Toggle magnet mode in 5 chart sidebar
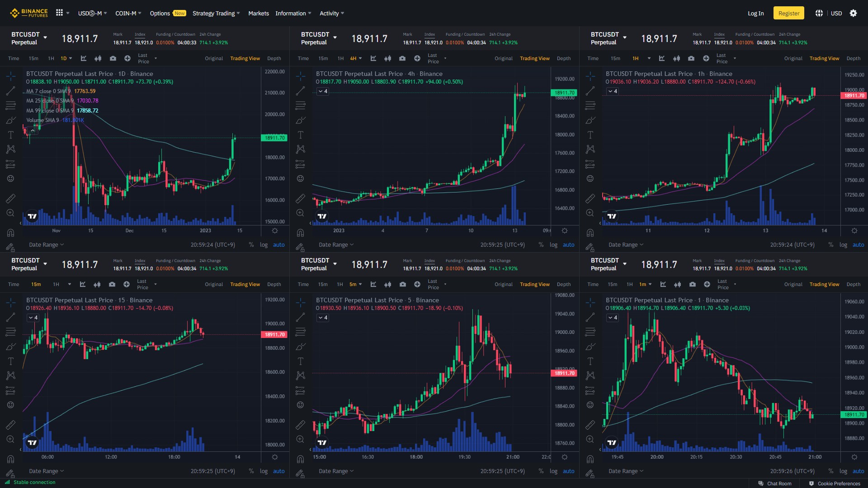Viewport: 868px width, 488px height. (300, 459)
